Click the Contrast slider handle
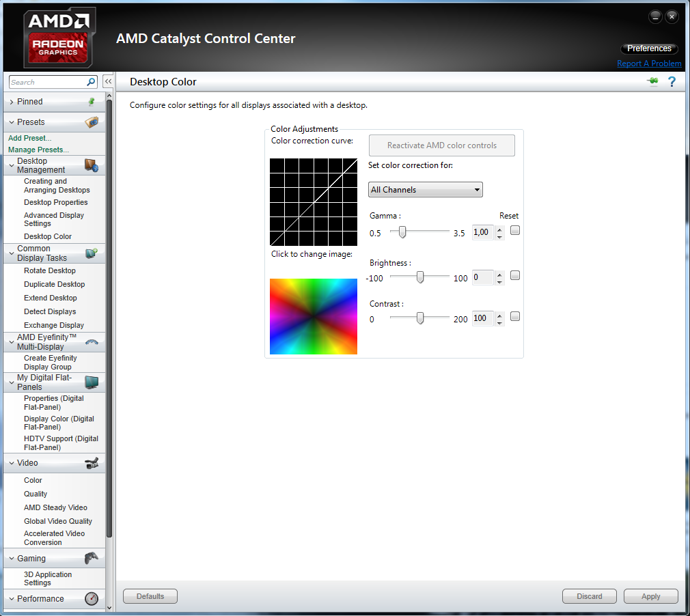 (420, 318)
